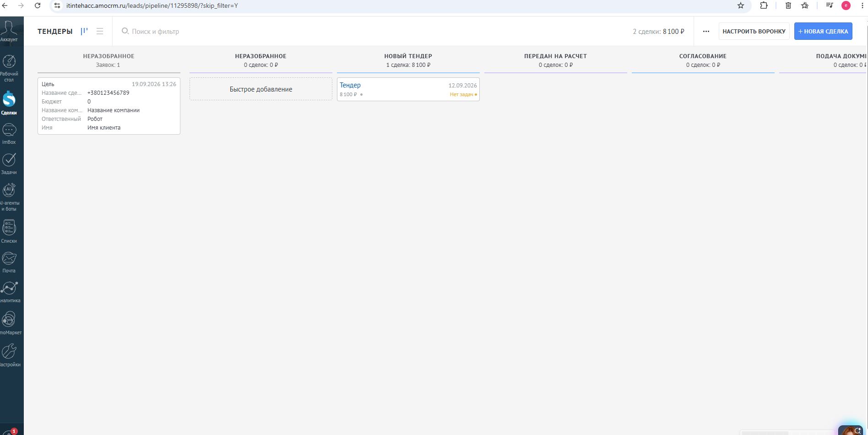The width and height of the screenshot is (868, 435).
Task: Click Название компании value in lead card
Action: 114,110
